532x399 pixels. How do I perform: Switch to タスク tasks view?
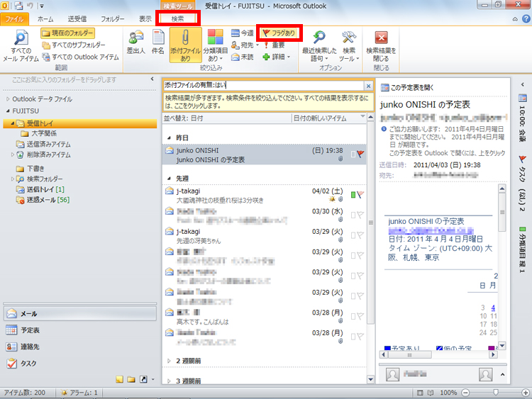[80, 363]
